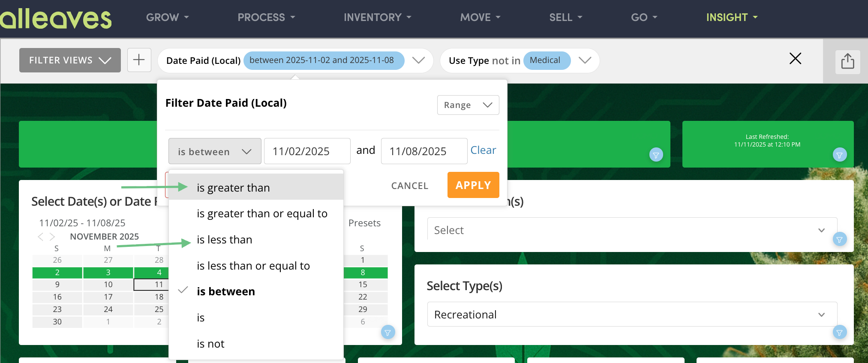Open the INSIGHT menu
This screenshot has width=868, height=363.
(732, 18)
